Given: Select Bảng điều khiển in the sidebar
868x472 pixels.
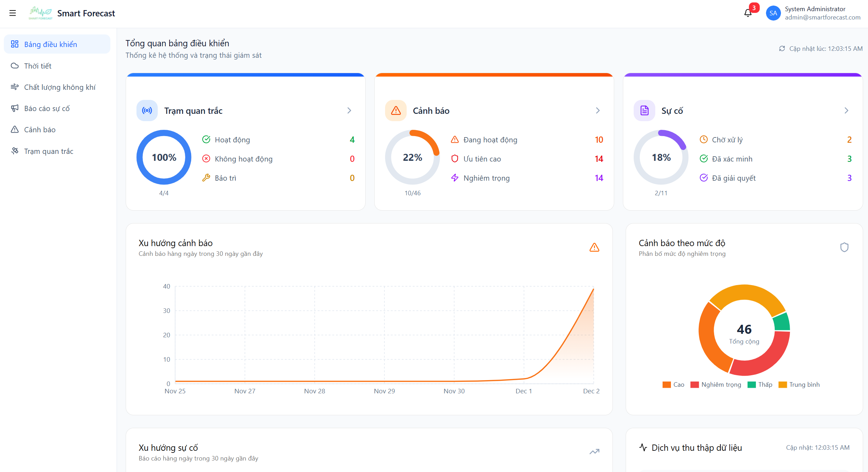Looking at the screenshot, I should pyautogui.click(x=50, y=44).
